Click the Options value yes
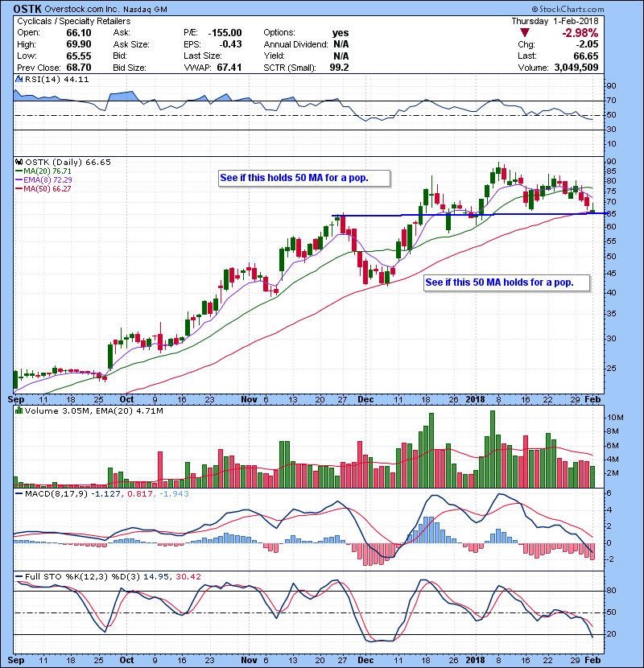 coord(341,33)
